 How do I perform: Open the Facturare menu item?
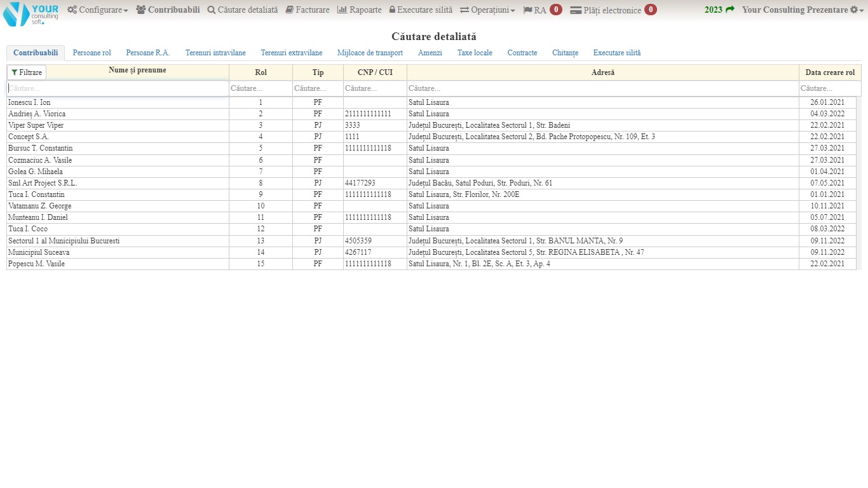tap(308, 10)
